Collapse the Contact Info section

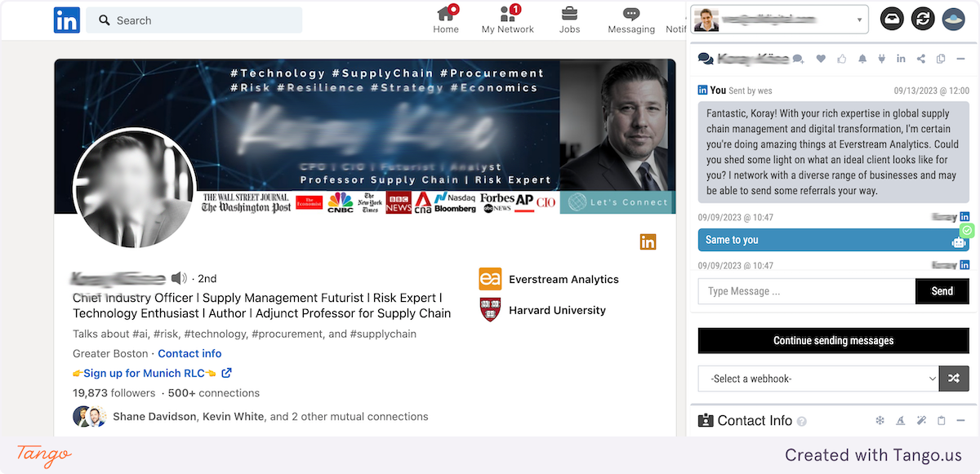960,421
